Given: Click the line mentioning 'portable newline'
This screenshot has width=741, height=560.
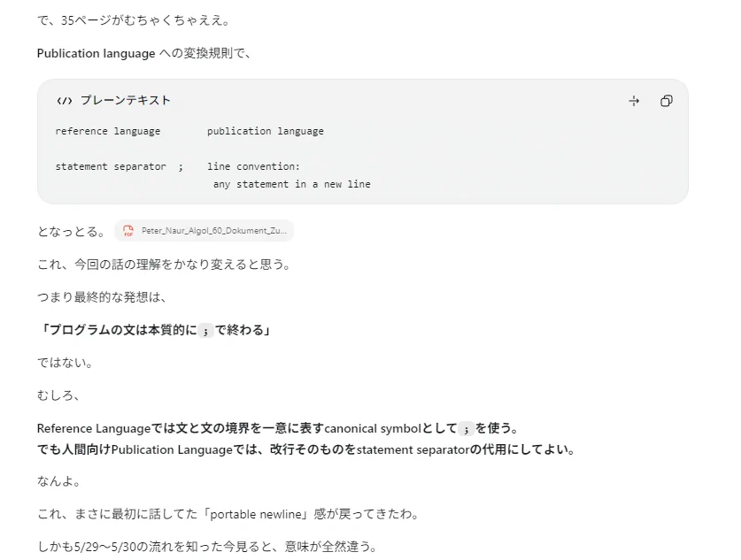Looking at the screenshot, I should 228,514.
